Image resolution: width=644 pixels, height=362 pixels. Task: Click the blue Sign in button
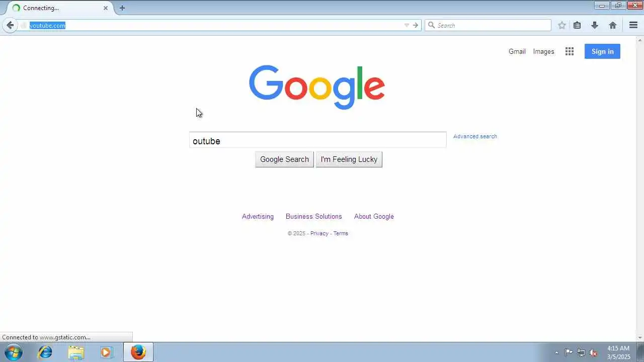coord(602,51)
